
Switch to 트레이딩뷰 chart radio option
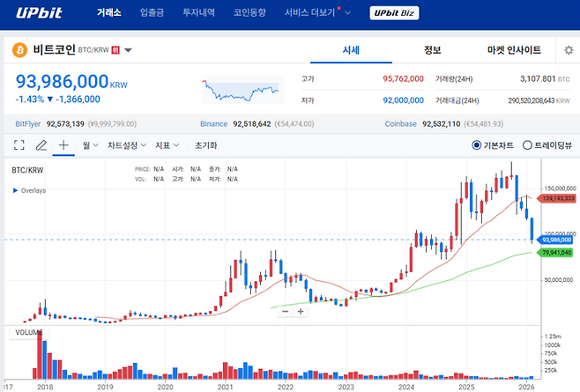click(528, 145)
